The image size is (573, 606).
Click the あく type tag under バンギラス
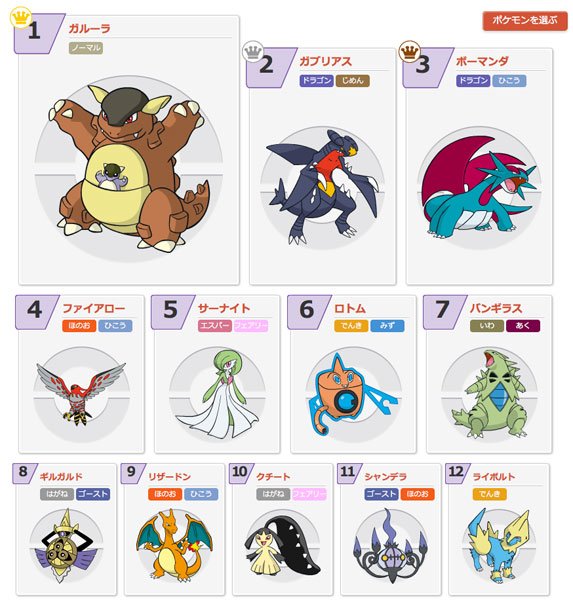coord(523,326)
